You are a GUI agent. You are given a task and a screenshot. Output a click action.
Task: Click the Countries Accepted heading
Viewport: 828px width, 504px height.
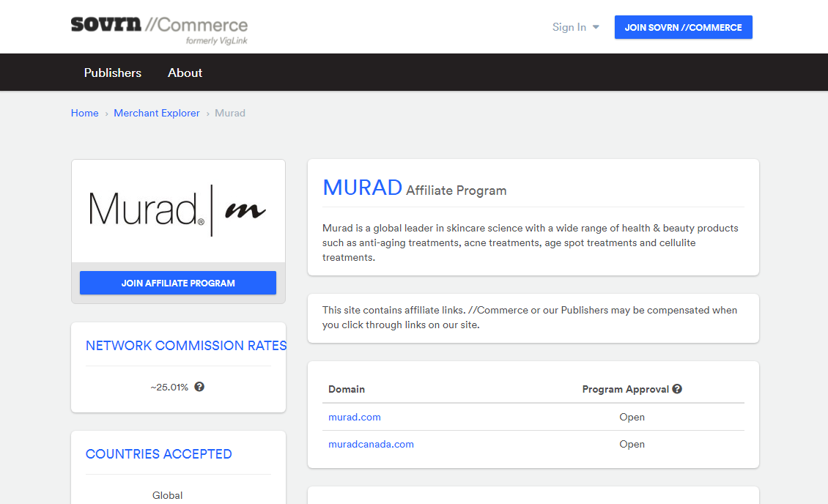(x=159, y=454)
